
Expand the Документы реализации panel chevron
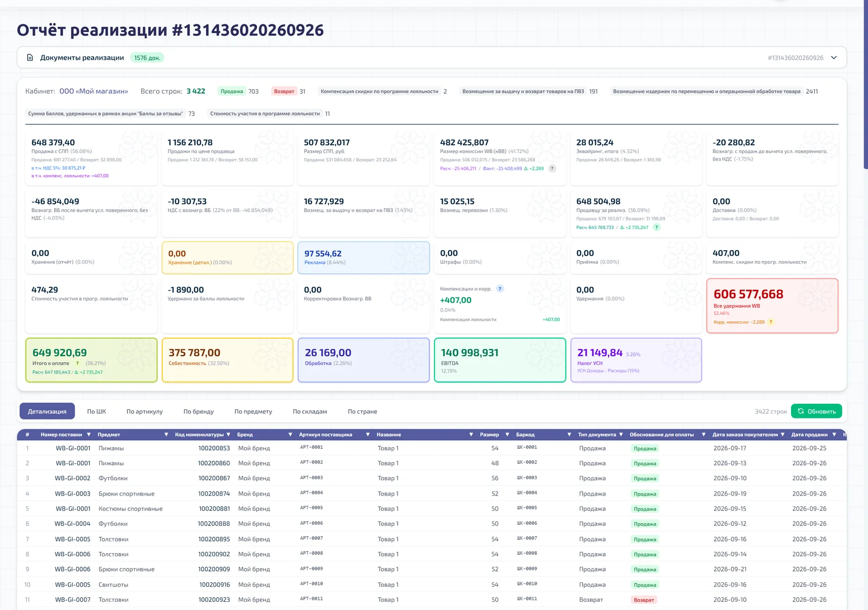tap(834, 58)
